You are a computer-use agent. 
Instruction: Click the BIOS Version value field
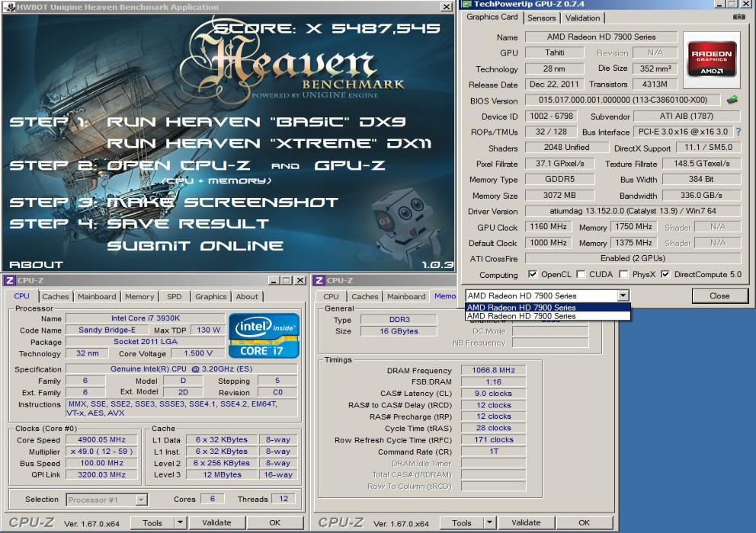(623, 100)
